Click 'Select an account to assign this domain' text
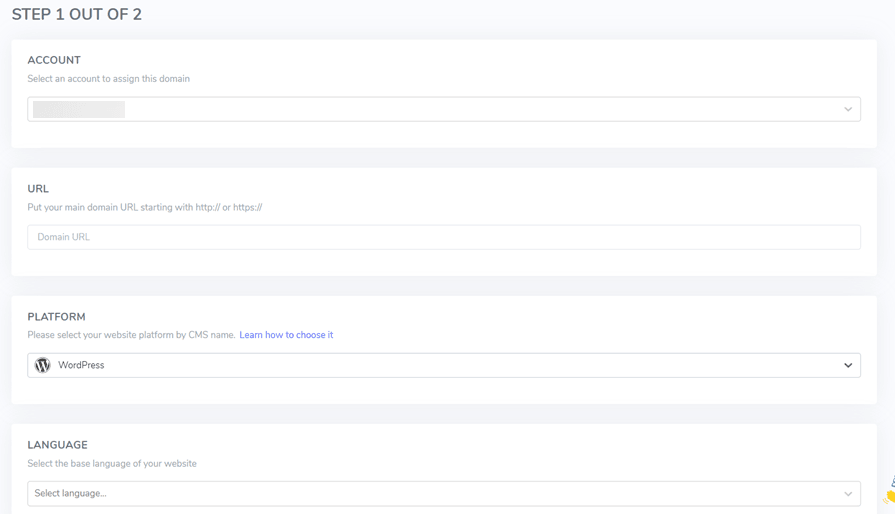This screenshot has height=514, width=895. (108, 79)
